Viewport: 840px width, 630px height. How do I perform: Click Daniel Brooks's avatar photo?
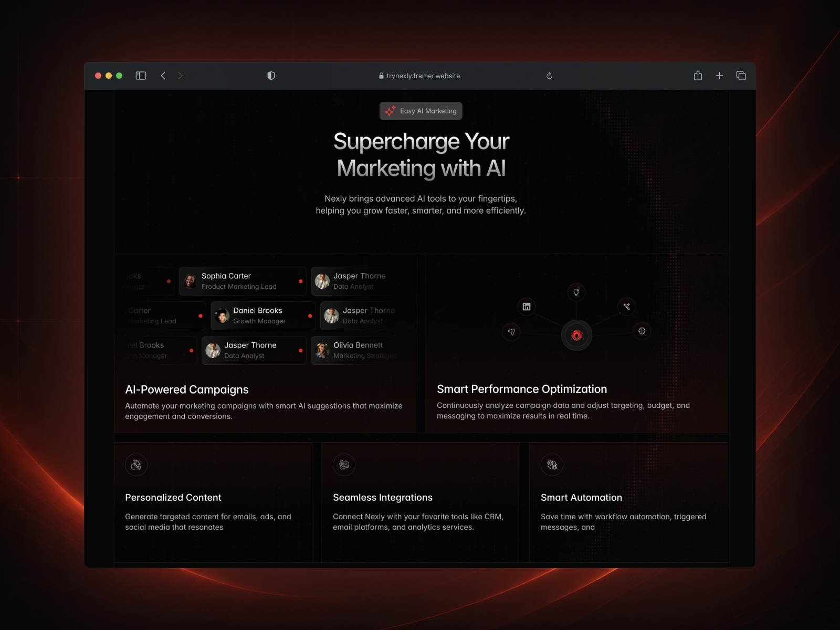point(223,316)
